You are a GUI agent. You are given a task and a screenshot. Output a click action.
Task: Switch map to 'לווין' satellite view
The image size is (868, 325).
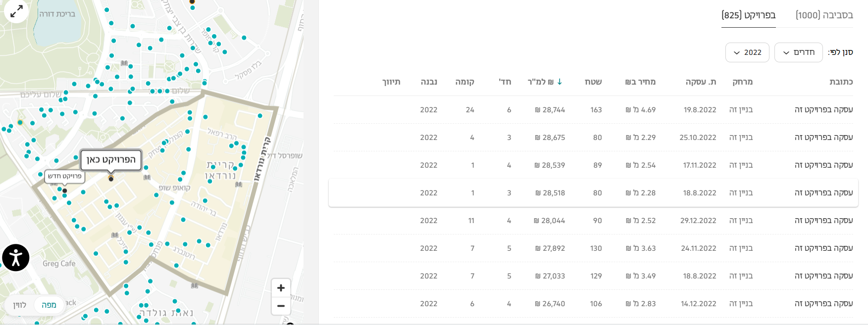click(x=20, y=305)
